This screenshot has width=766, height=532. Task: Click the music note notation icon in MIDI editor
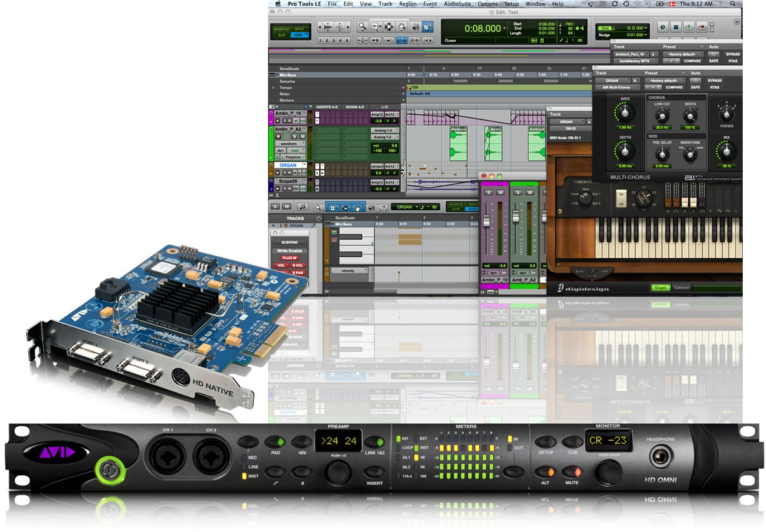pyautogui.click(x=303, y=207)
